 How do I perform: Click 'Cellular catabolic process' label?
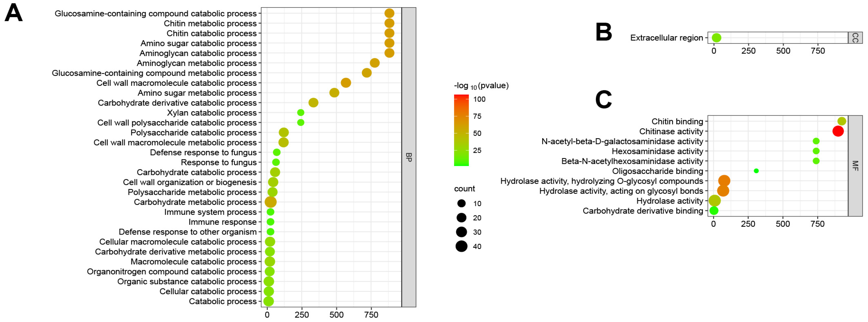[x=208, y=291]
